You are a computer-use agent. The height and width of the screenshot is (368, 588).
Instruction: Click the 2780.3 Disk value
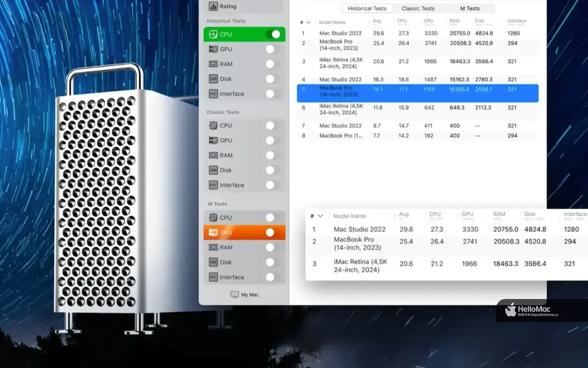[x=484, y=80]
